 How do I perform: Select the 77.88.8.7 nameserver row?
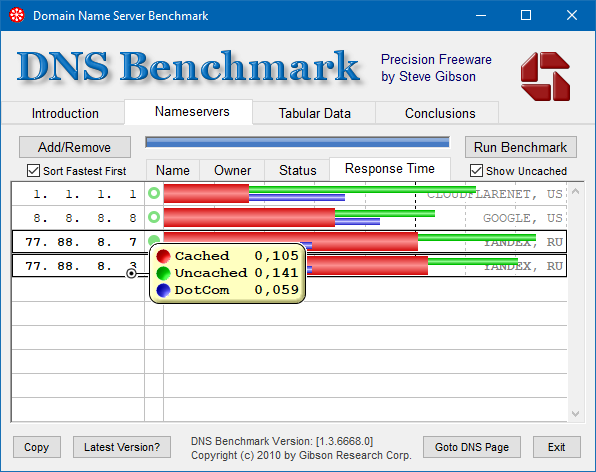(289, 241)
